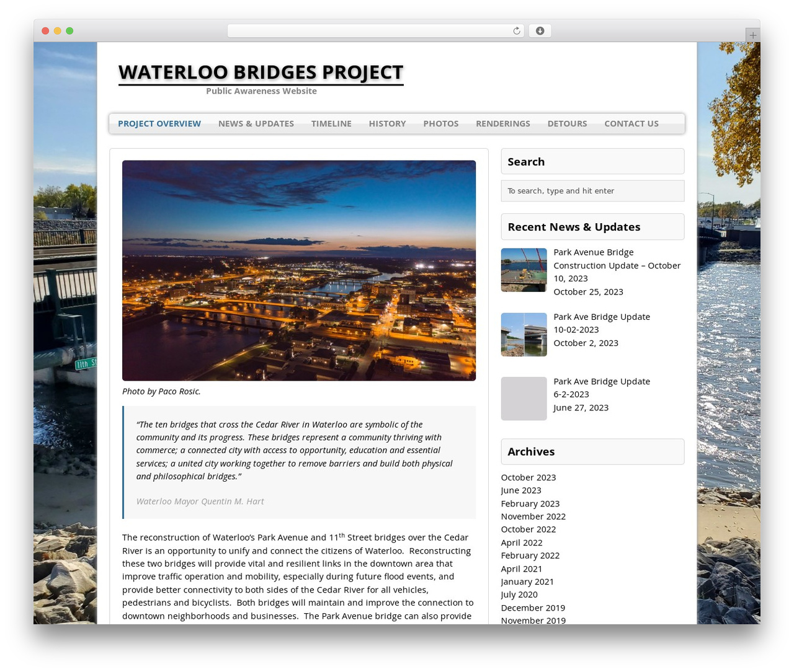
Task: Open the October 2023 archive
Action: click(x=529, y=477)
